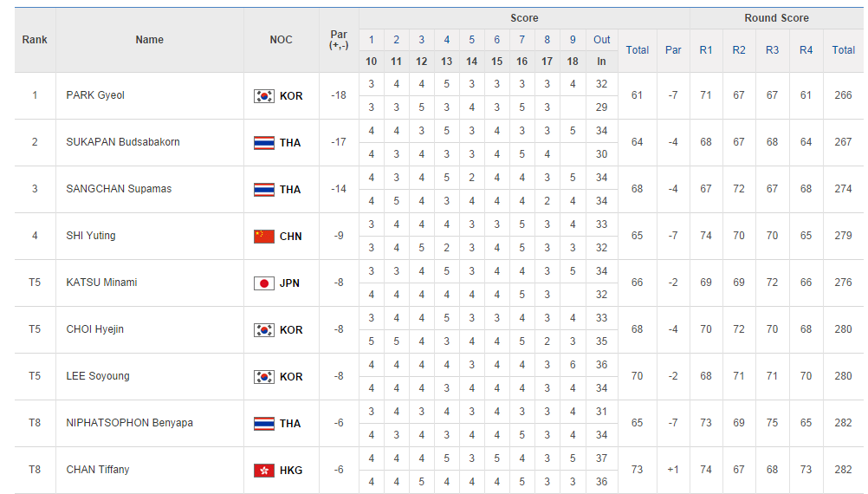868x494 pixels.
Task: Select the Korea flag in LEE Soyoung's row
Action: tap(263, 377)
